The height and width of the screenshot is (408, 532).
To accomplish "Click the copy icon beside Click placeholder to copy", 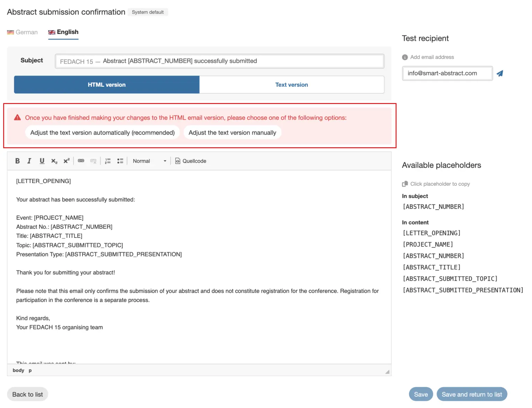I will point(405,184).
